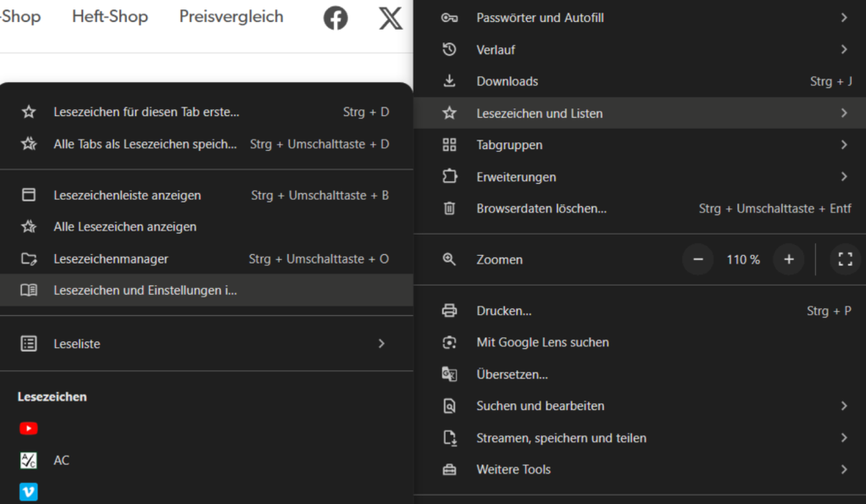Open the AC bookmark
This screenshot has height=504, width=866.
click(x=61, y=460)
